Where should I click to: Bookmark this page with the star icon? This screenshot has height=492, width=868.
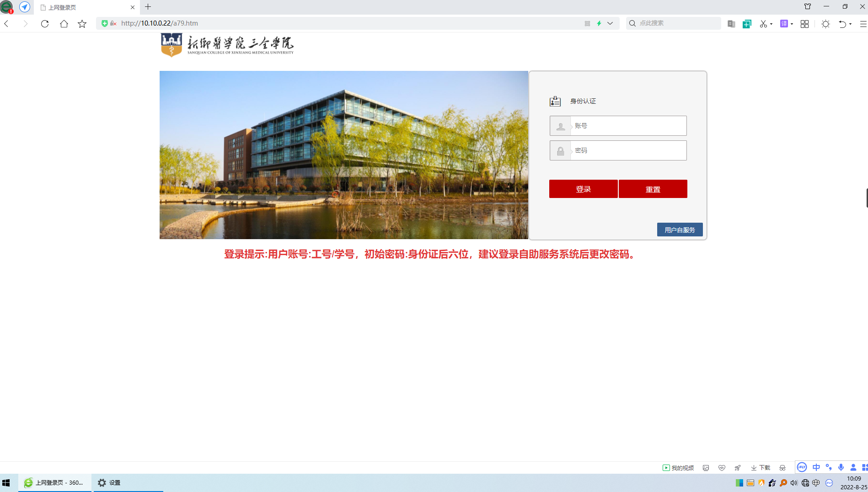point(82,24)
